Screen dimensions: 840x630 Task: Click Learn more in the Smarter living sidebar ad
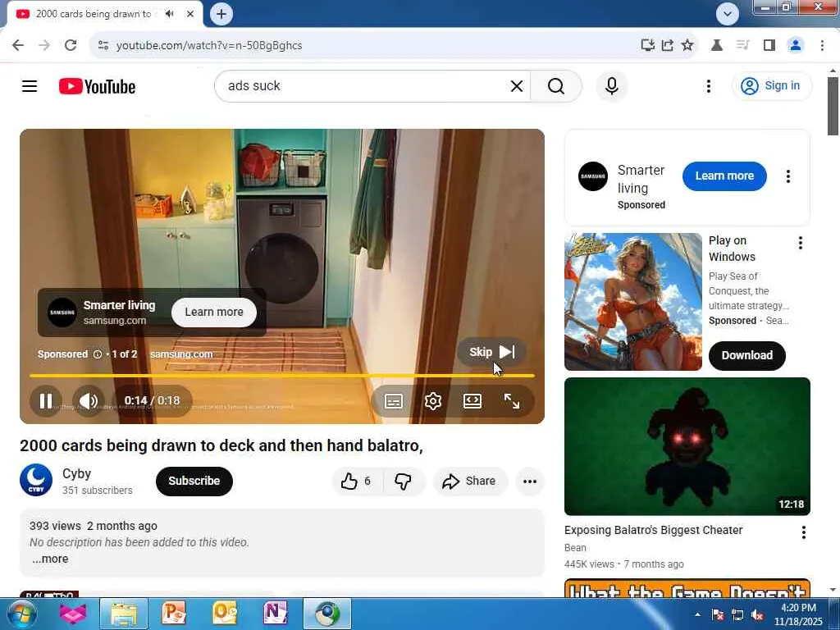click(x=724, y=176)
